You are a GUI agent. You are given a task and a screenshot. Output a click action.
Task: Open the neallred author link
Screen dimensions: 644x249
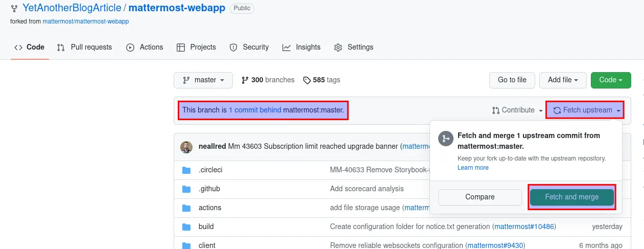[212, 146]
